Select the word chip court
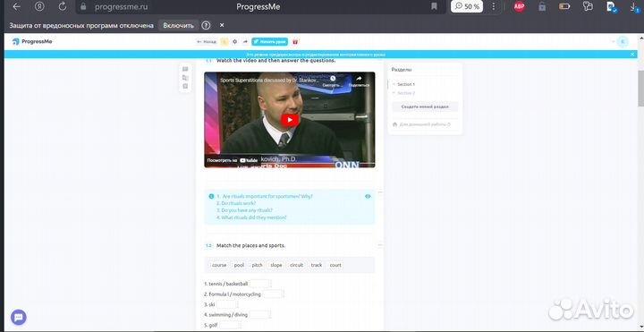644x332 pixels. 335,265
